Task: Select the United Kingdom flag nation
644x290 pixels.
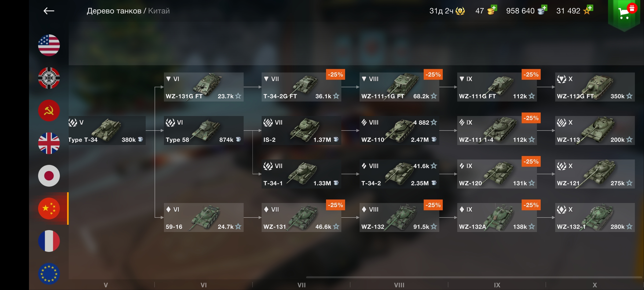Action: [x=49, y=143]
